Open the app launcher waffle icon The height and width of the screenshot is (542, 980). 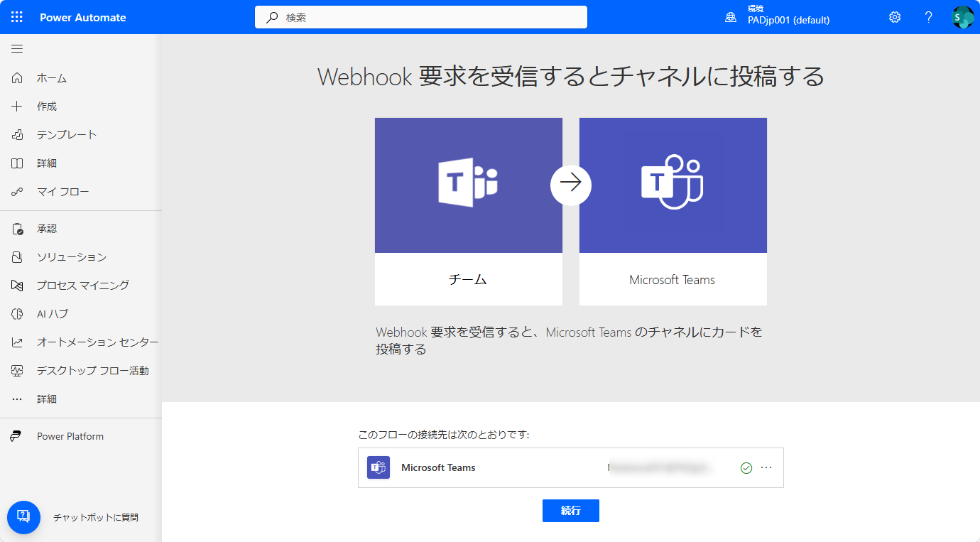[17, 17]
